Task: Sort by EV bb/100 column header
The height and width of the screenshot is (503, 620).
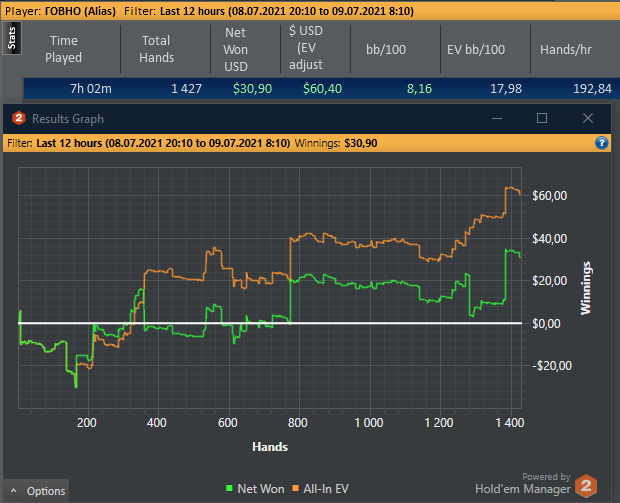Action: coord(476,49)
